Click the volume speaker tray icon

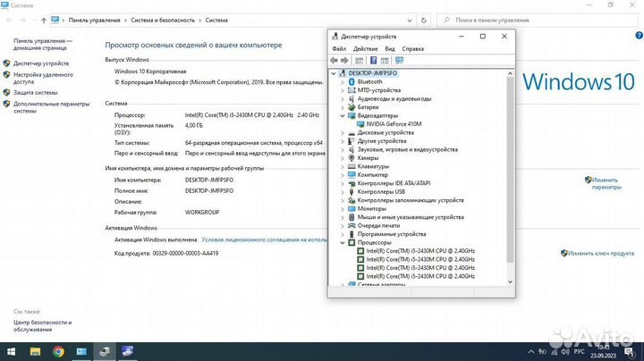pos(565,351)
